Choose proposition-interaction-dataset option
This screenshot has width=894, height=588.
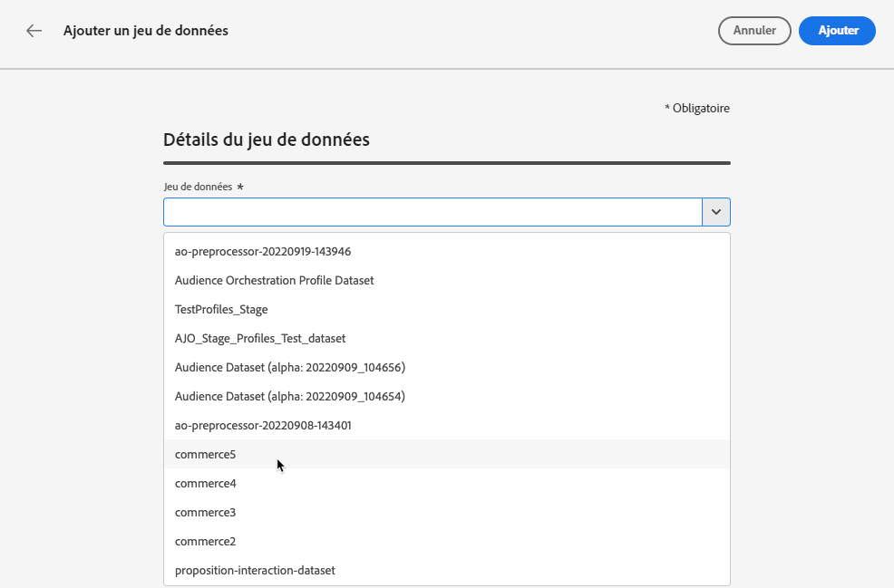click(x=255, y=570)
